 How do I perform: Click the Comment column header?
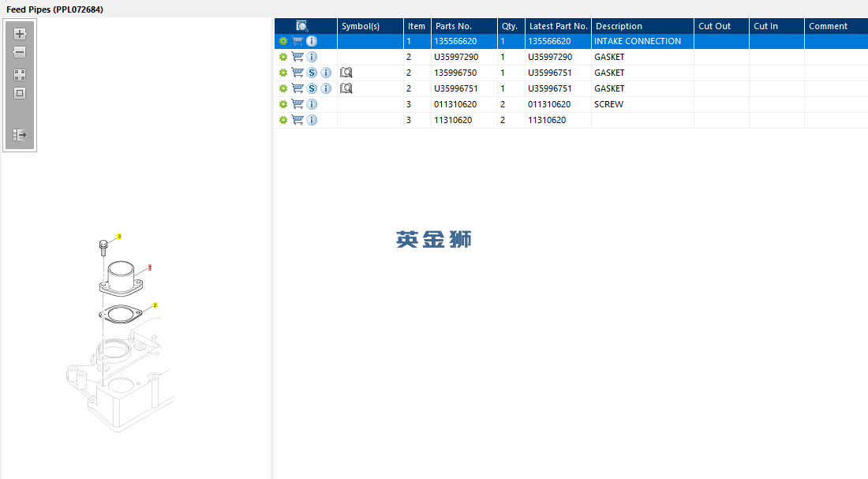[836, 26]
